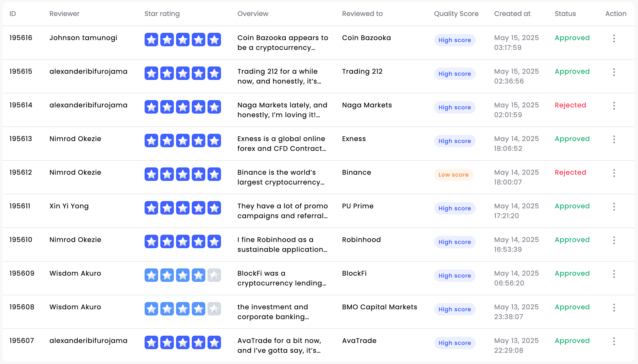Open action menu for review 195615
Screen dimensions: 638x364
click(614, 72)
